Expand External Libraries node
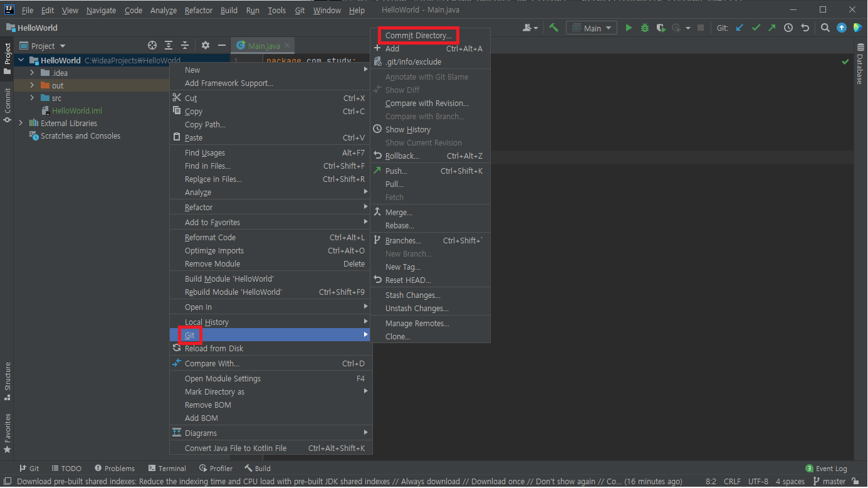The image size is (868, 488). (21, 123)
